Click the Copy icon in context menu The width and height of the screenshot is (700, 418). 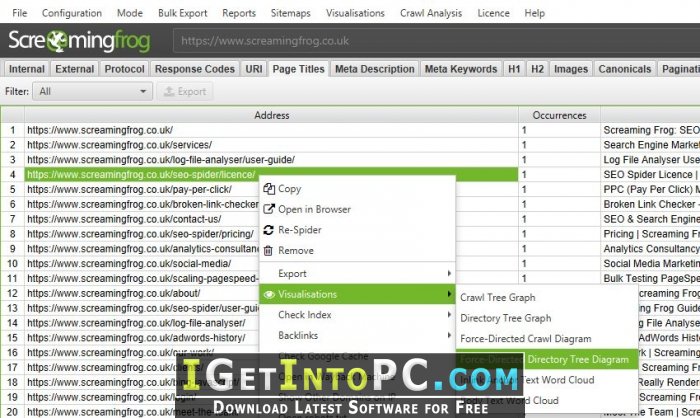(x=269, y=189)
